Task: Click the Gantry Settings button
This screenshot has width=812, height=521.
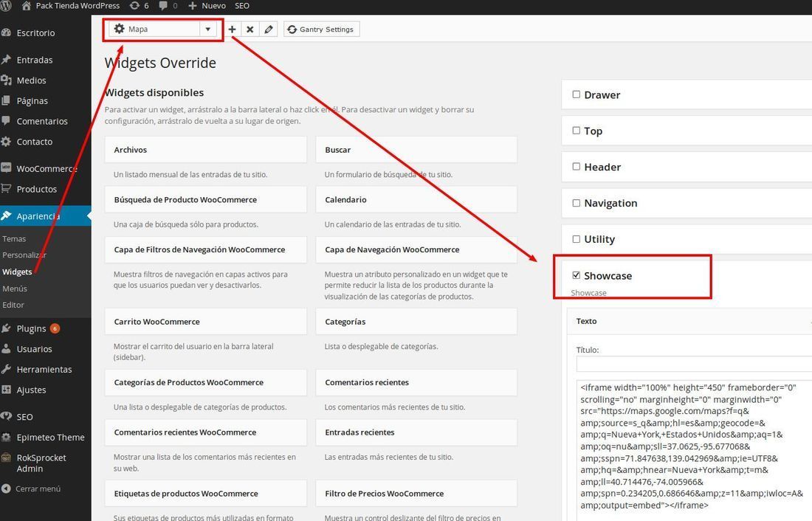Action: pyautogui.click(x=322, y=29)
